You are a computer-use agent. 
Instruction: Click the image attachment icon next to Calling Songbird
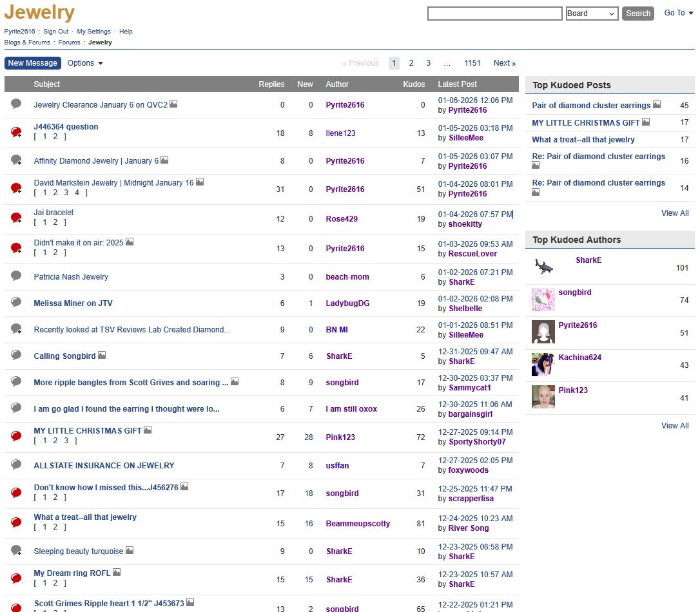(x=102, y=356)
